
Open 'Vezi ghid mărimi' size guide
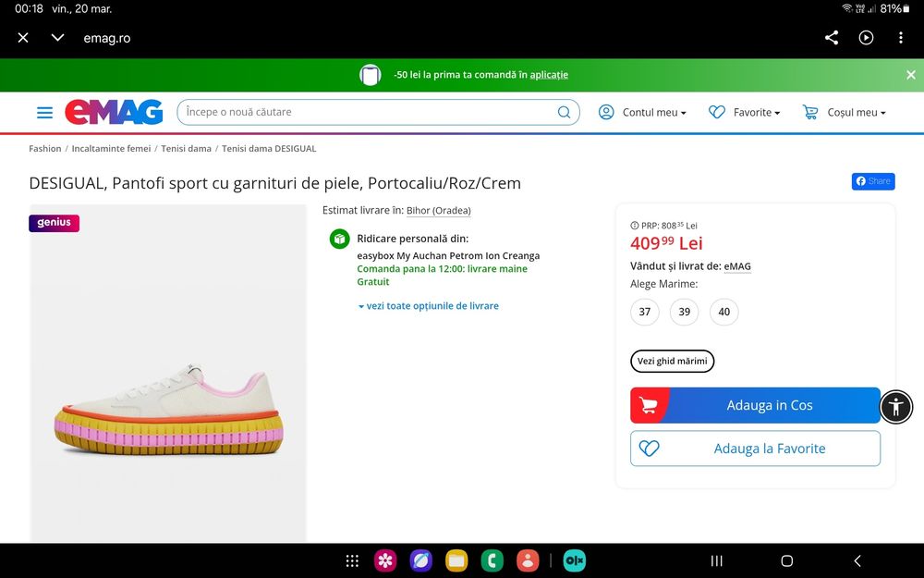[673, 361]
